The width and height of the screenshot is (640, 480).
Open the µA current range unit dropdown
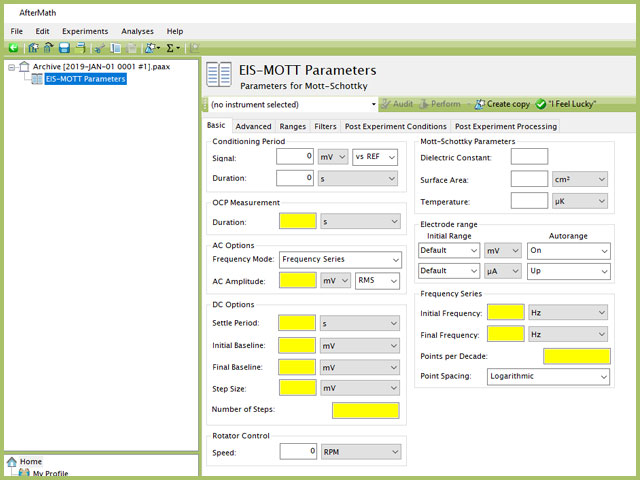coord(502,271)
